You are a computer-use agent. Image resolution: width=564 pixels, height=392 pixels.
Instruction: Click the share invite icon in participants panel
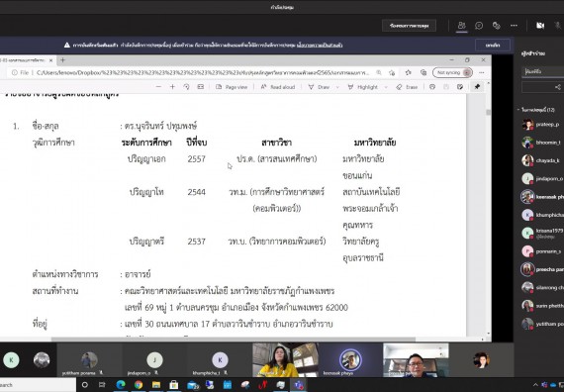click(x=557, y=87)
